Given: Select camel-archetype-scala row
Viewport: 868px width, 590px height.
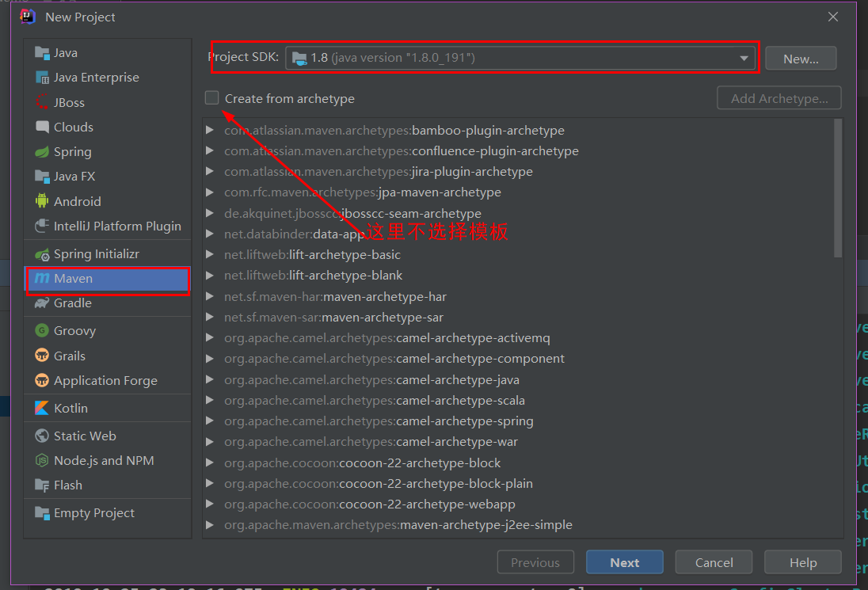Looking at the screenshot, I should pos(518,400).
